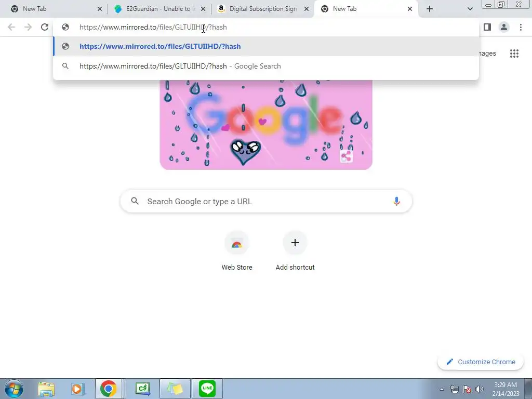Open the Google apps grid
This screenshot has height=399, width=532.
tap(514, 54)
